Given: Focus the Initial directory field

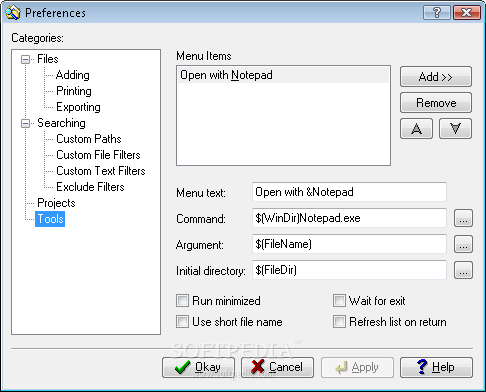Looking at the screenshot, I should [x=349, y=270].
